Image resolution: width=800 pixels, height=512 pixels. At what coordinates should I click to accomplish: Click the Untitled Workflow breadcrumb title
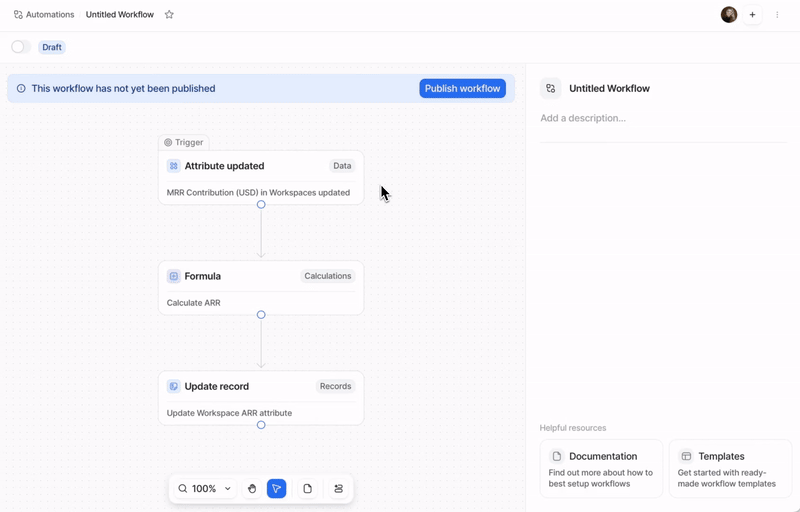point(120,15)
